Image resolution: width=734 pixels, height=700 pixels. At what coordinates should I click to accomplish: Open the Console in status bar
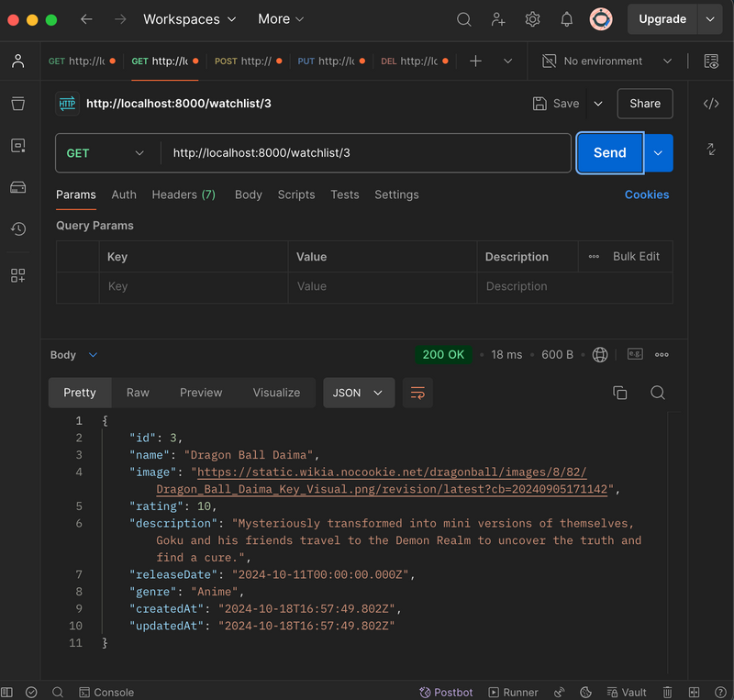[x=106, y=692]
